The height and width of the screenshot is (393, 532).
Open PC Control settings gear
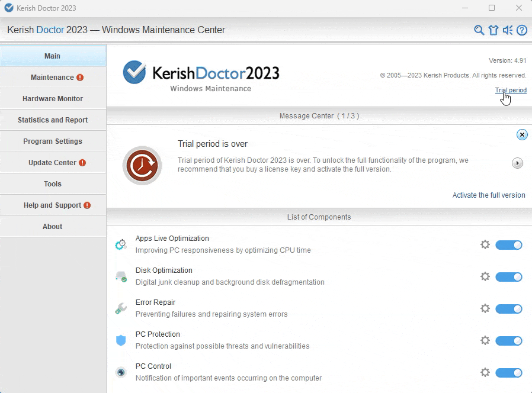(485, 372)
